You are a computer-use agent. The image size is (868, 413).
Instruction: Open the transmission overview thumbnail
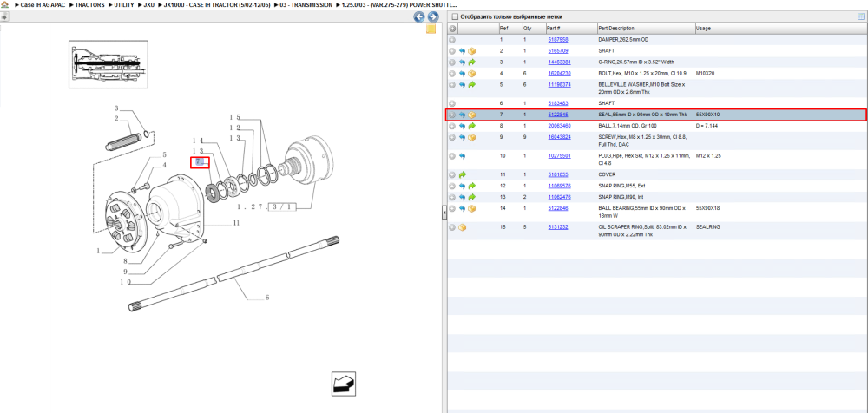point(108,64)
